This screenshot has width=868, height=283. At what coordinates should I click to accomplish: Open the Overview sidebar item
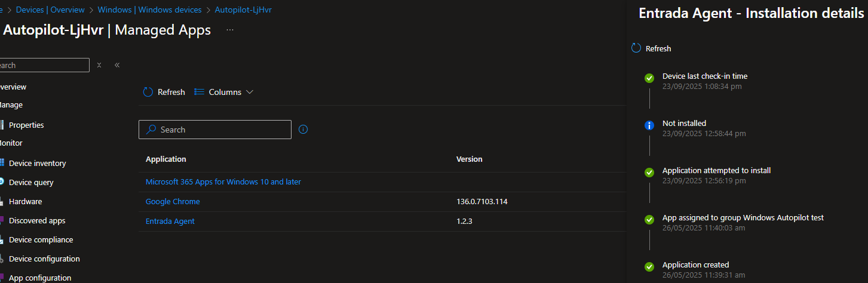[x=13, y=87]
